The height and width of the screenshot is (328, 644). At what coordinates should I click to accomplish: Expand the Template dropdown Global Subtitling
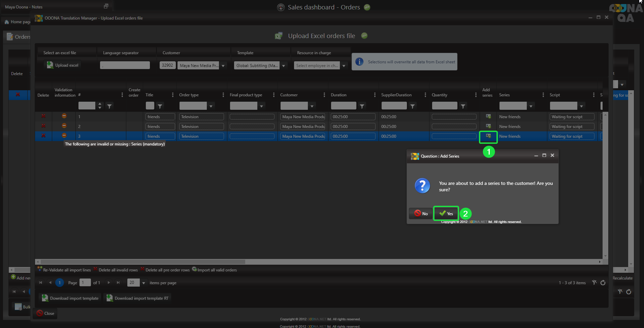click(x=284, y=66)
